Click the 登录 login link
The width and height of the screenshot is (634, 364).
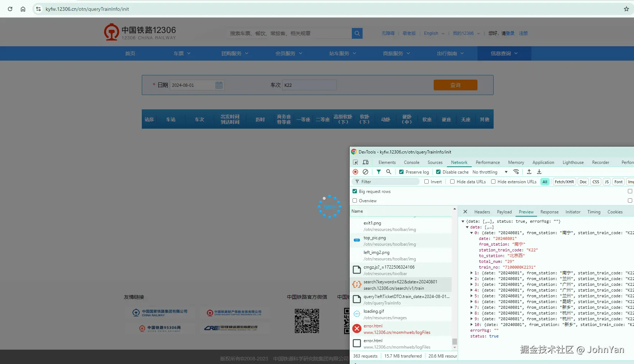(x=510, y=33)
